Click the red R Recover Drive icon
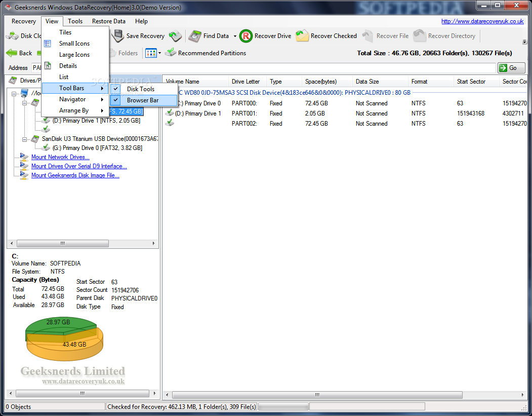 [x=245, y=35]
